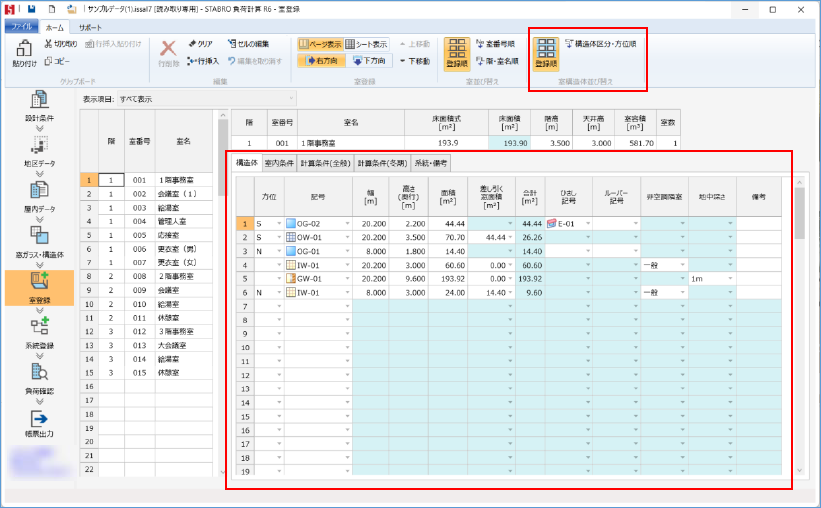Select 系統登録 sidebar icon
Viewport: 821px width, 508px height.
pos(40,329)
